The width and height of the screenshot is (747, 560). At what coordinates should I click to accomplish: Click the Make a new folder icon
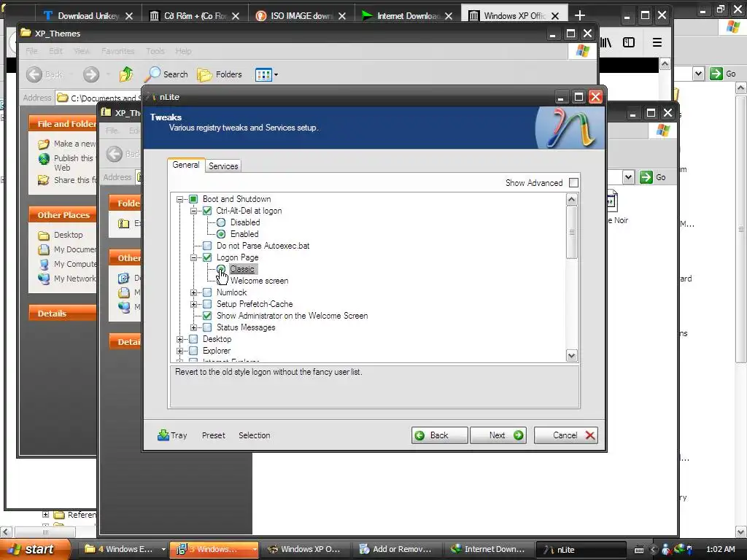pos(44,144)
